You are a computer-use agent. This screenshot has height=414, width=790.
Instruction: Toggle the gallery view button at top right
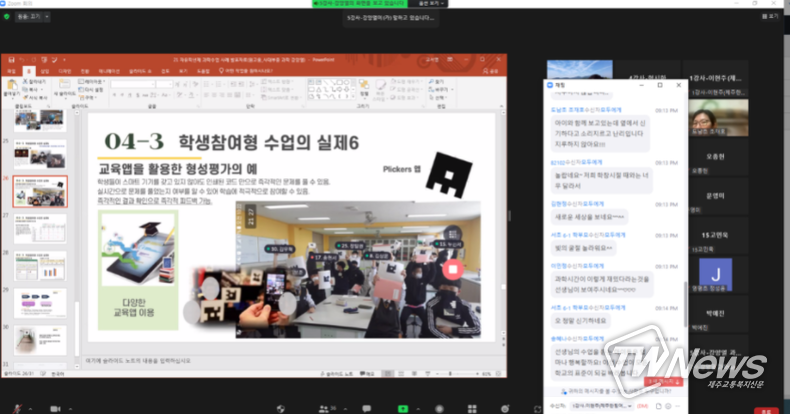click(768, 18)
